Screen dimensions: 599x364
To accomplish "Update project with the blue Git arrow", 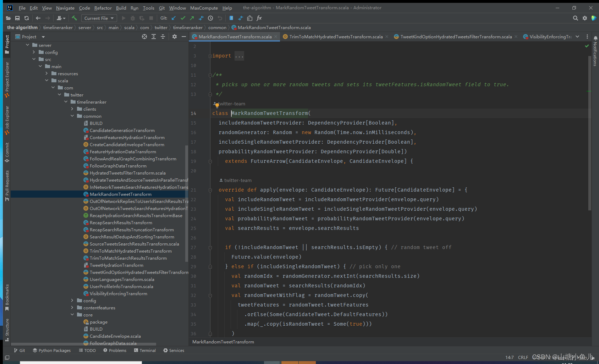I will (x=174, y=18).
